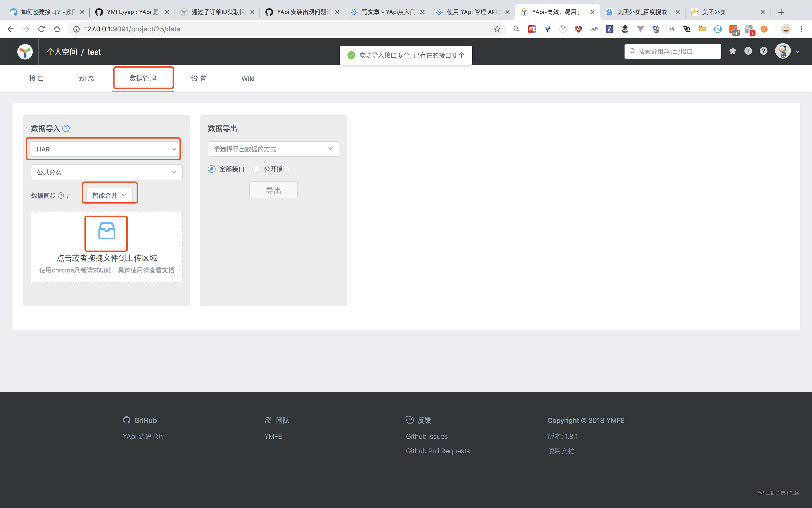Select the 公开接口 radio button
The width and height of the screenshot is (812, 508).
tap(256, 169)
